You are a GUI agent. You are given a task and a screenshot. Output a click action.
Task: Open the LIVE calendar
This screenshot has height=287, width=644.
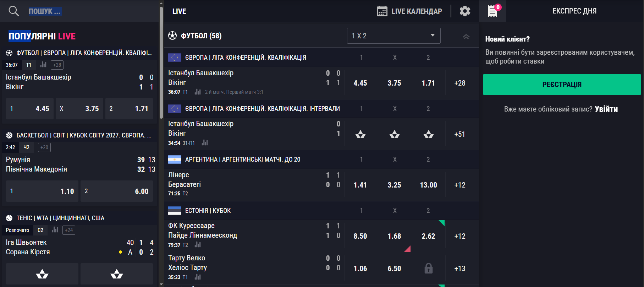coord(409,11)
